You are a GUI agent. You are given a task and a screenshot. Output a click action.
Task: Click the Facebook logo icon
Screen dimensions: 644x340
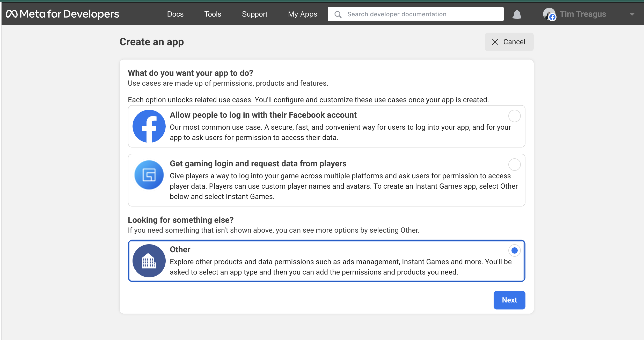tap(149, 126)
